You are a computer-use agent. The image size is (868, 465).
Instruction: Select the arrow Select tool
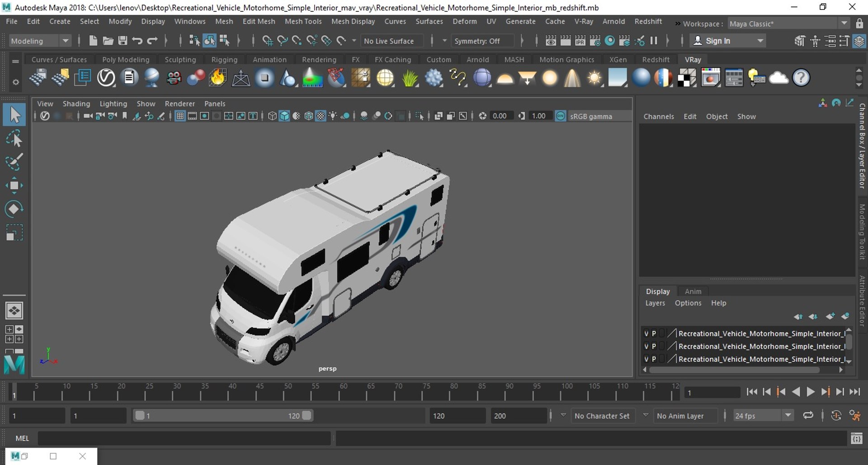(14, 115)
